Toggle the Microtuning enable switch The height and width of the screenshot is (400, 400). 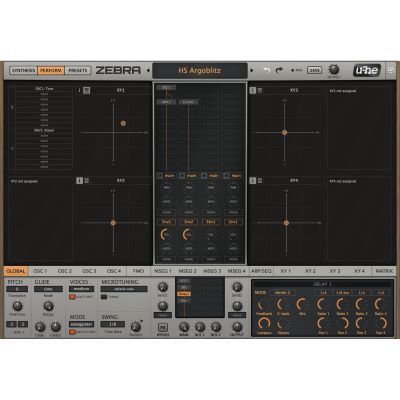[x=104, y=297]
